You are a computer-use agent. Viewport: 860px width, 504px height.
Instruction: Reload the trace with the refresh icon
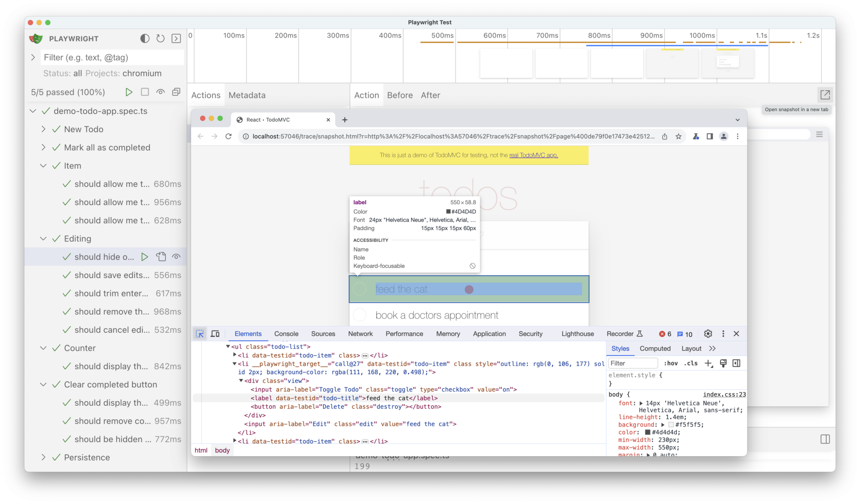point(160,38)
